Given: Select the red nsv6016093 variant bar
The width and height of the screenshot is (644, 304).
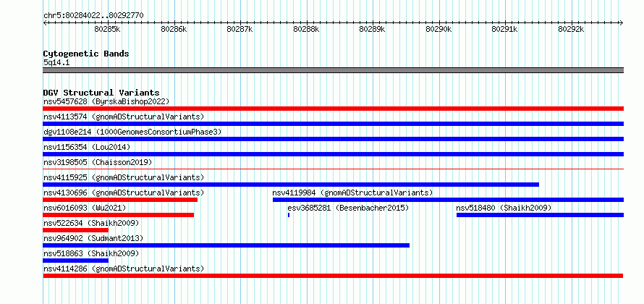Looking at the screenshot, I should click(x=118, y=215).
